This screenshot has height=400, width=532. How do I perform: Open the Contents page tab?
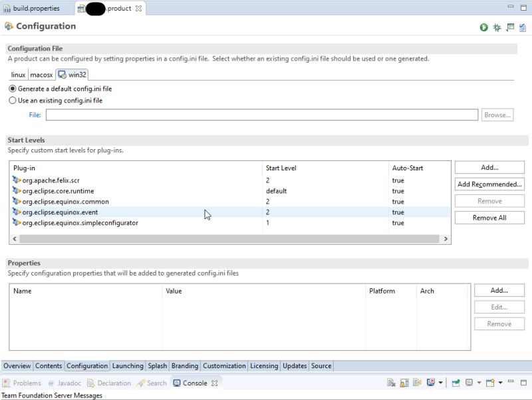(x=49, y=365)
